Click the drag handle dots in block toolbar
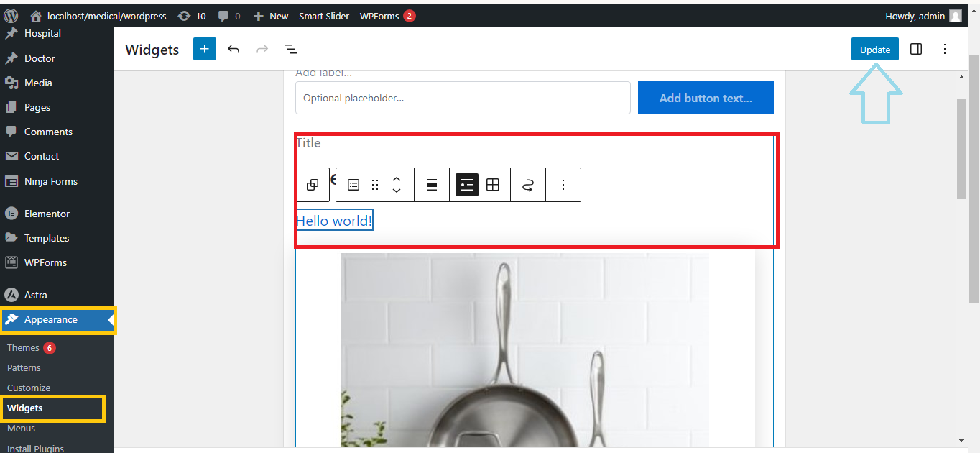This screenshot has width=980, height=453. (375, 185)
